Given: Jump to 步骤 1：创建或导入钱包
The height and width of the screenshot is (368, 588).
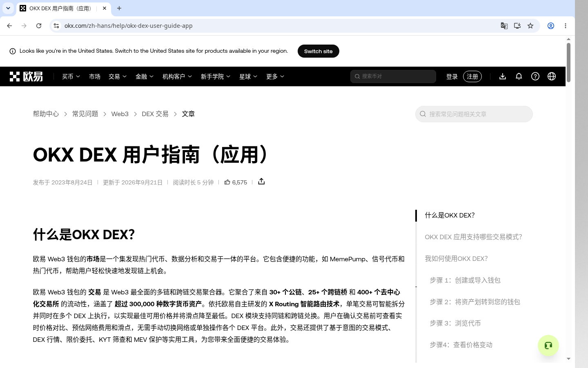Looking at the screenshot, I should (x=465, y=280).
